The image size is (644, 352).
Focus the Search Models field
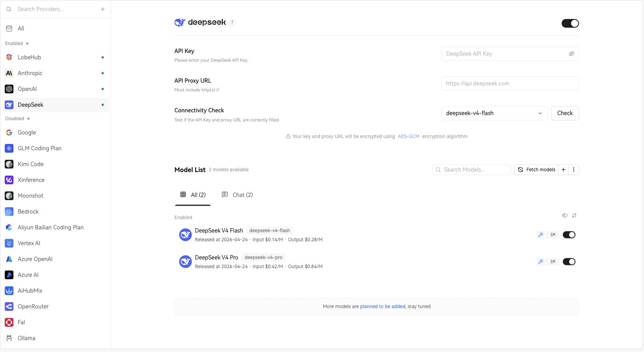click(472, 170)
